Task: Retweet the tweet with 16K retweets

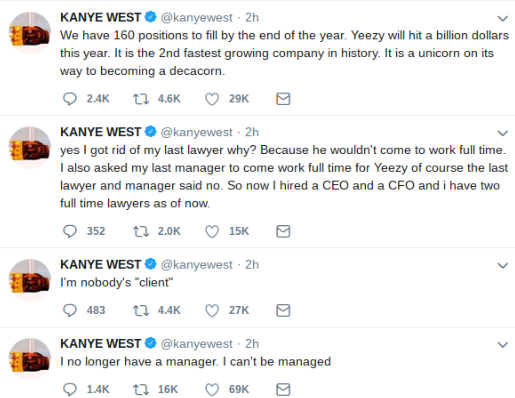Action: (x=141, y=389)
